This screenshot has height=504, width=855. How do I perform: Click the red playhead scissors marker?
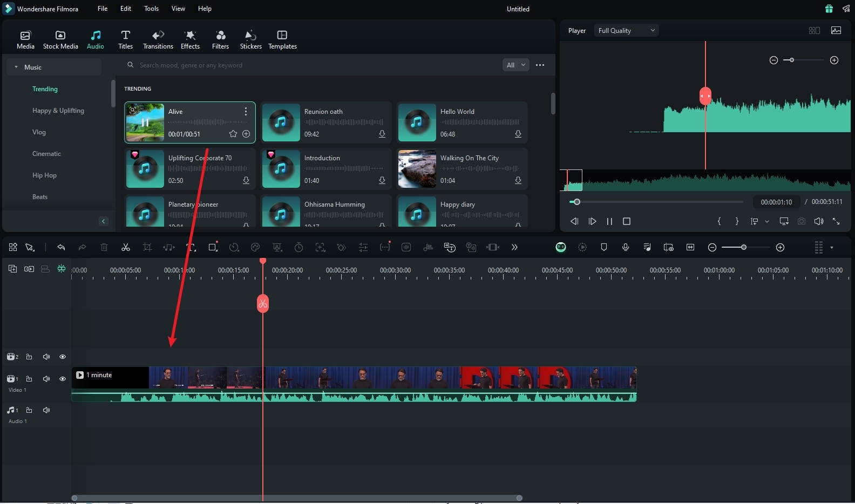coord(263,303)
